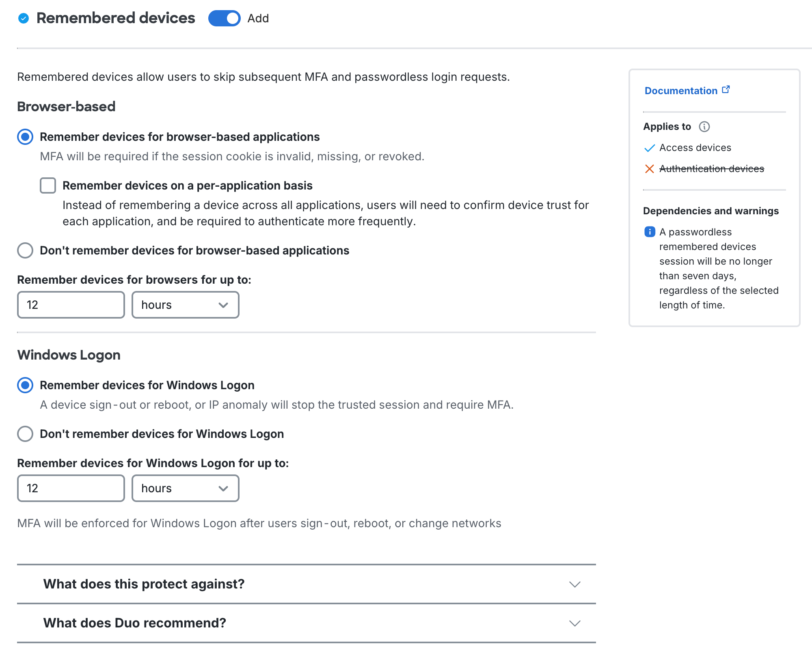This screenshot has height=653, width=812.
Task: Select Don't remember devices for browser-based applications
Action: point(25,251)
